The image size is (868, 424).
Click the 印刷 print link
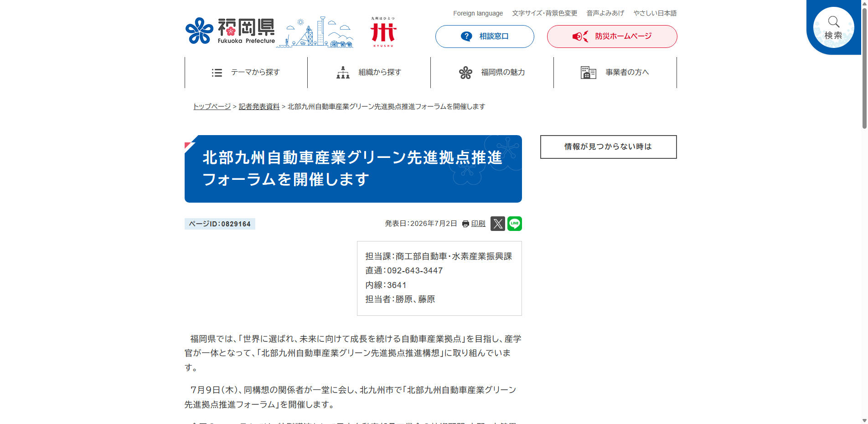(478, 224)
